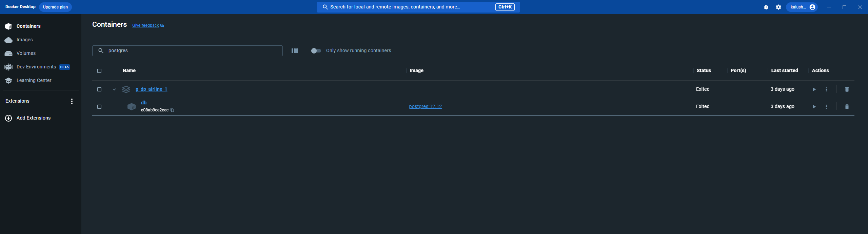Screen dimensions: 868x234
Task: Click the Extensions heading in the sidebar
Action: [x=17, y=101]
